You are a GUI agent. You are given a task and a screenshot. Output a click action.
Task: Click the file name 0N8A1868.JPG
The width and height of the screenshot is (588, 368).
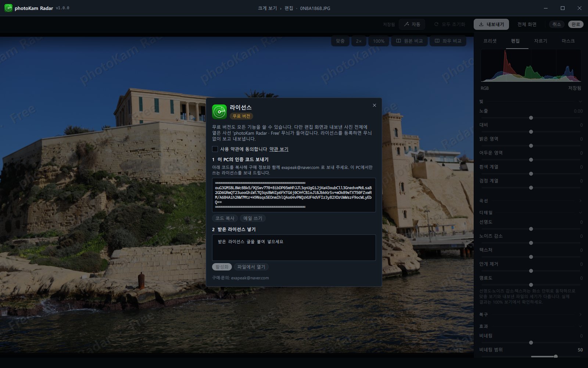pos(315,8)
